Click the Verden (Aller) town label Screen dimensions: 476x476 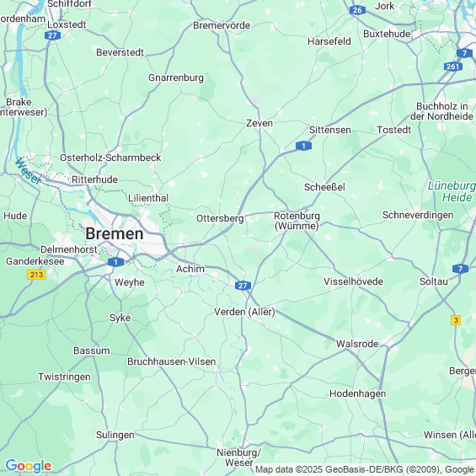[244, 312]
